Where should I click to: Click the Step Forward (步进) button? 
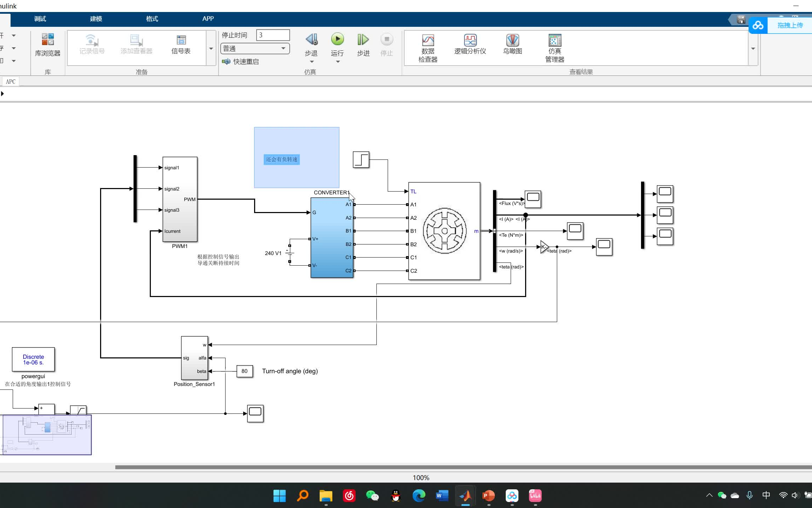[363, 45]
